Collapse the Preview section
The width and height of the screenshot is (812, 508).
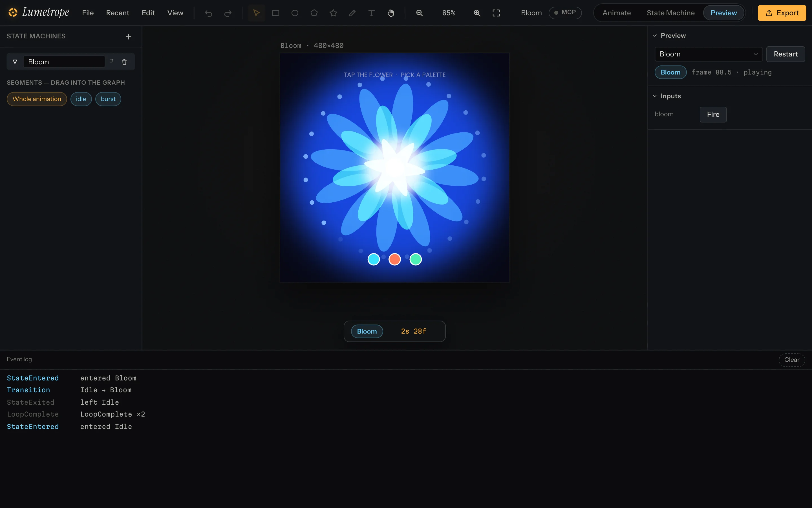(x=655, y=36)
